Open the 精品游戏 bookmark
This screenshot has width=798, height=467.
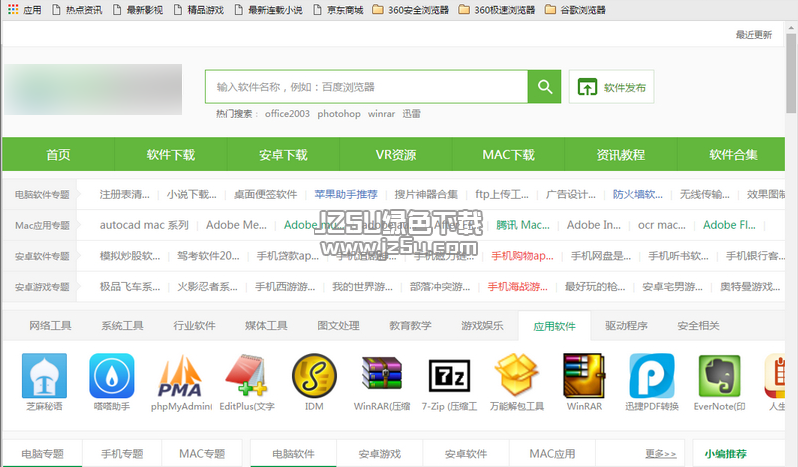tap(198, 10)
